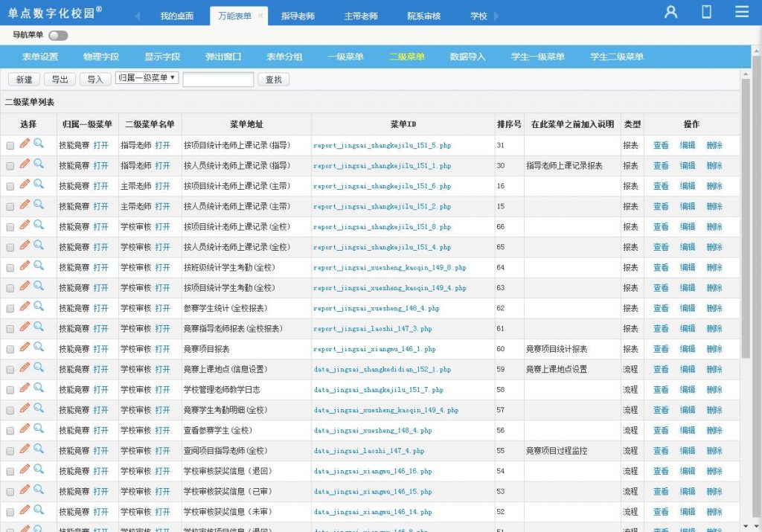The image size is (762, 532).
Task: Click magnifier icon in 参赛学生统计(全校报表) row
Action: (39, 307)
